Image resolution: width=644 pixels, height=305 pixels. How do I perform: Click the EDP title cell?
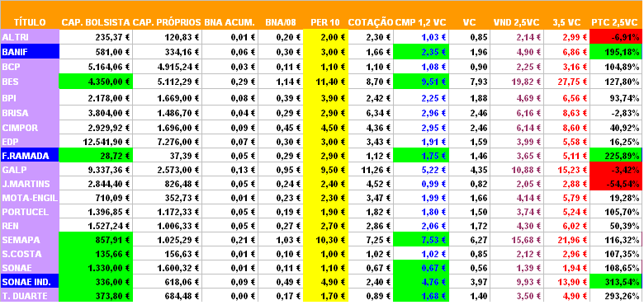pyautogui.click(x=30, y=142)
